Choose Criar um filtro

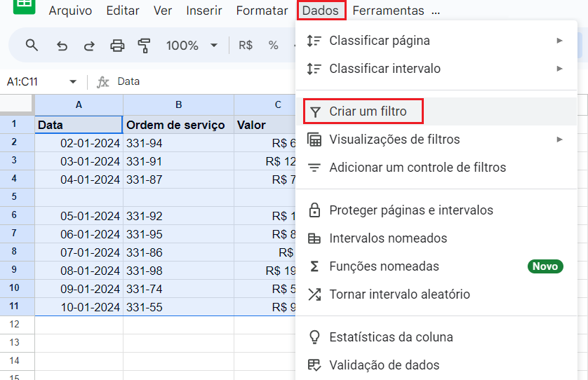436,111
